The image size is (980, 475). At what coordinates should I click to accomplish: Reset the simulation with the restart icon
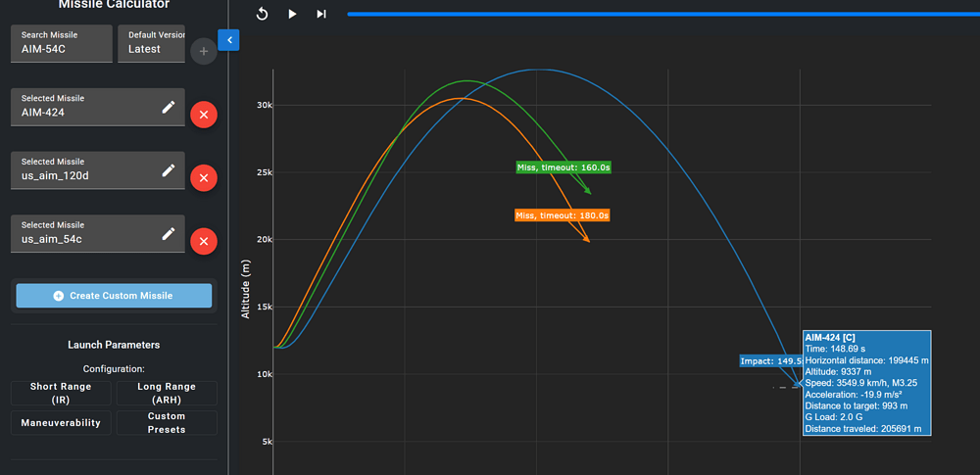(x=263, y=14)
